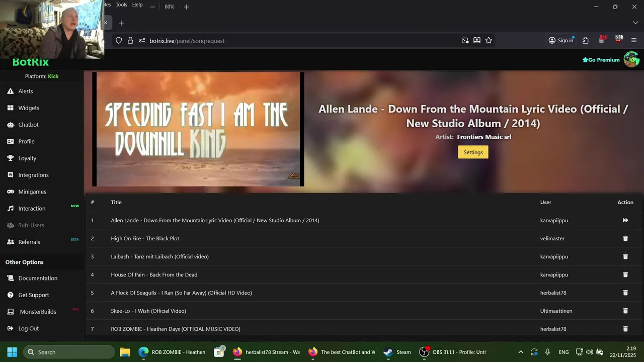Image resolution: width=644 pixels, height=362 pixels.
Task: Click the Log Out arrow icon
Action: (x=10, y=328)
